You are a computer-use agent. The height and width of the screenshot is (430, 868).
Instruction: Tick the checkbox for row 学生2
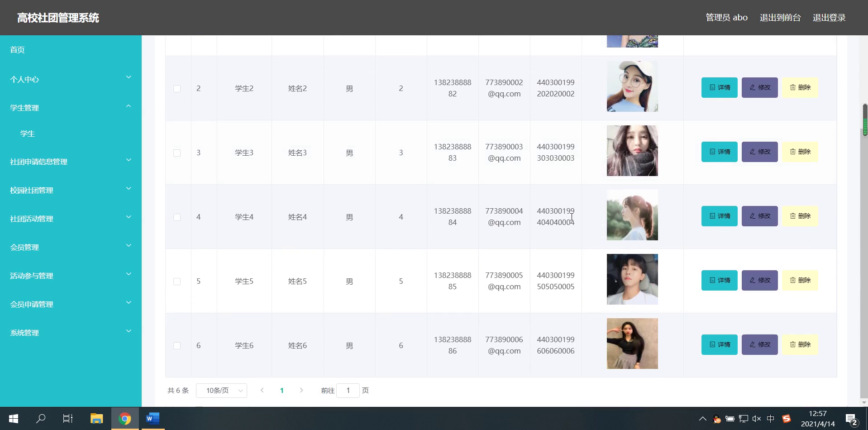177,89
